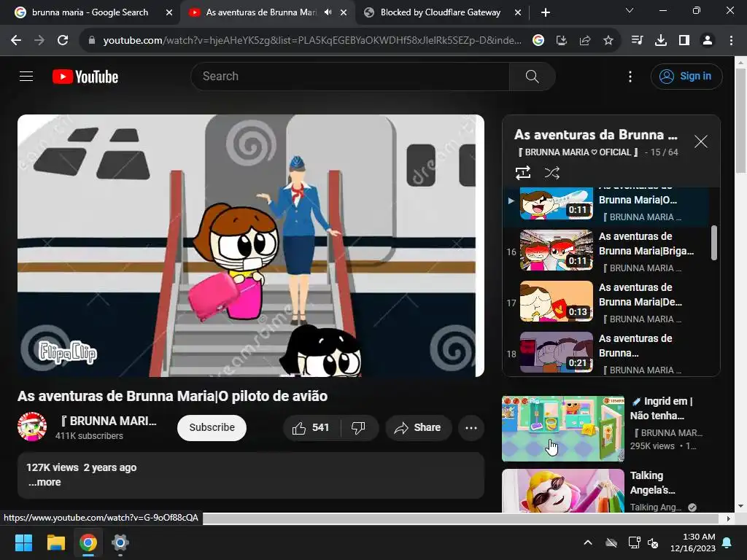Focus the YouTube Search field
Viewport: 747px width, 560px height.
tap(350, 76)
